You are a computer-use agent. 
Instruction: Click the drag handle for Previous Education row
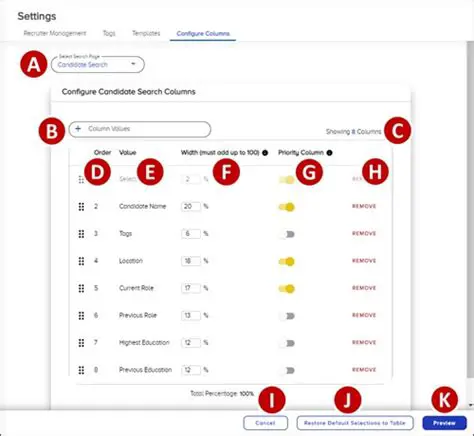coord(81,370)
